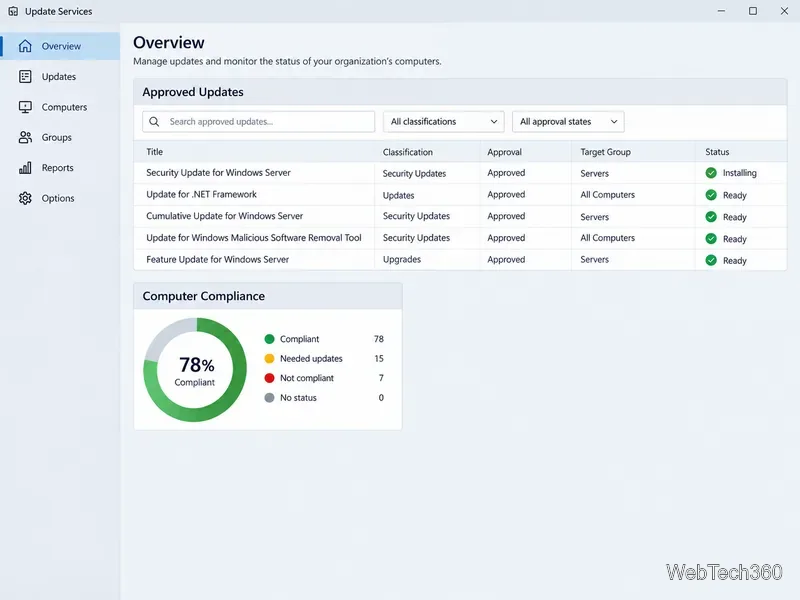Go to the Updates section

pyautogui.click(x=60, y=77)
